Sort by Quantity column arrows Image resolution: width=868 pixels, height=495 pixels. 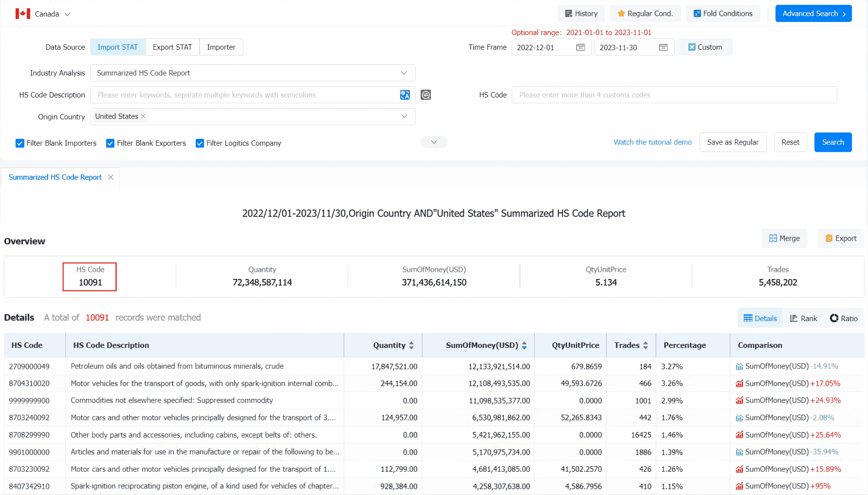point(411,345)
